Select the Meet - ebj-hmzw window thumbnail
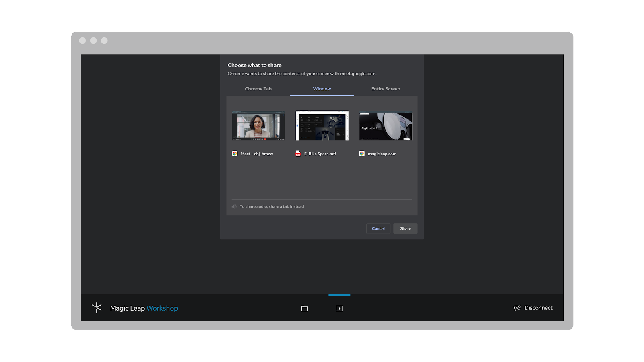This screenshot has height=362, width=644. coord(258,125)
